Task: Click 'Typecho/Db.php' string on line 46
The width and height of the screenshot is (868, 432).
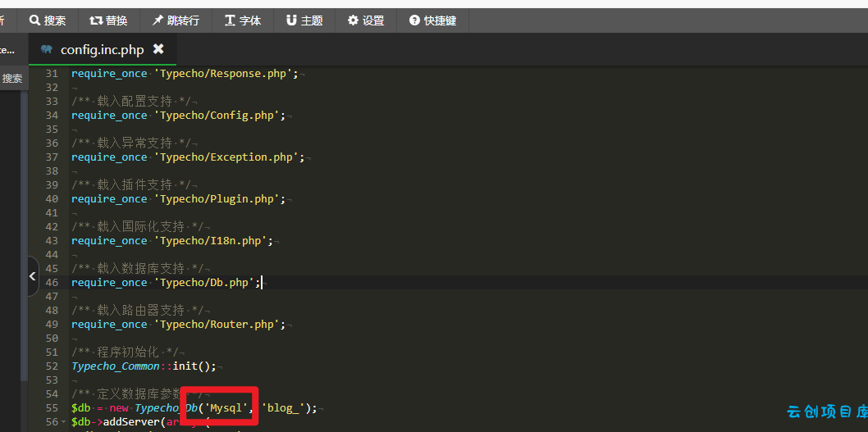Action: [203, 282]
